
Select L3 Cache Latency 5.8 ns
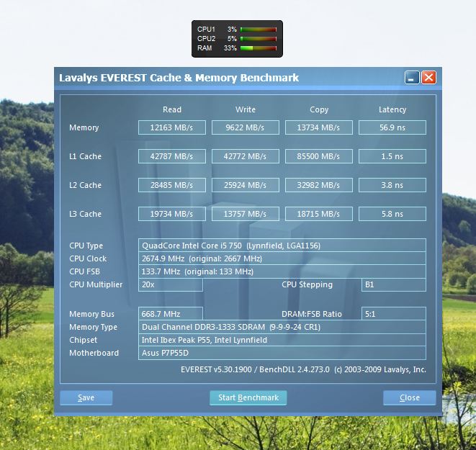pyautogui.click(x=392, y=214)
